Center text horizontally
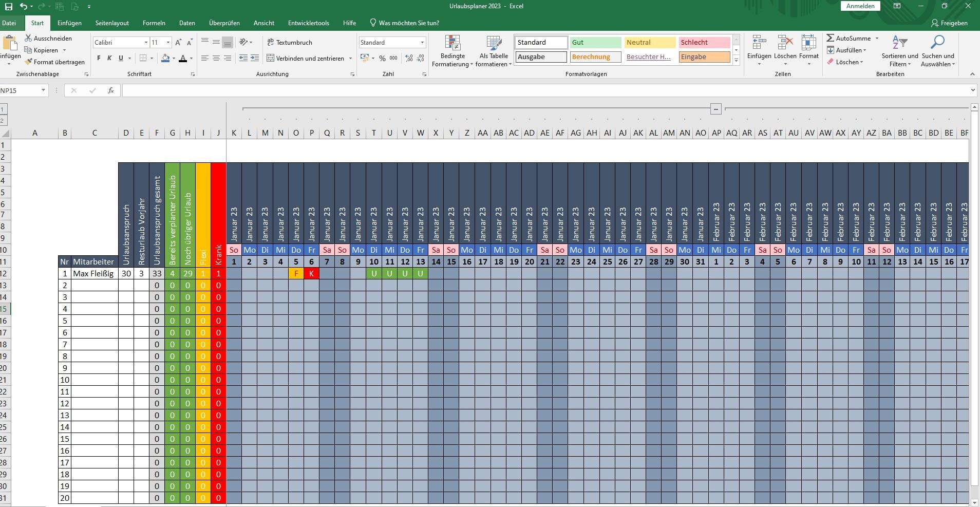This screenshot has width=980, height=507. pos(216,58)
